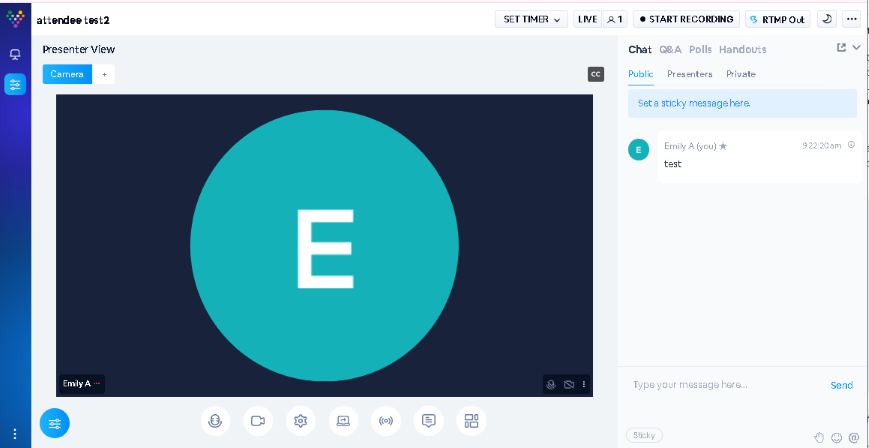869x448 pixels.
Task: Toggle closed captions CC button
Action: pos(596,74)
